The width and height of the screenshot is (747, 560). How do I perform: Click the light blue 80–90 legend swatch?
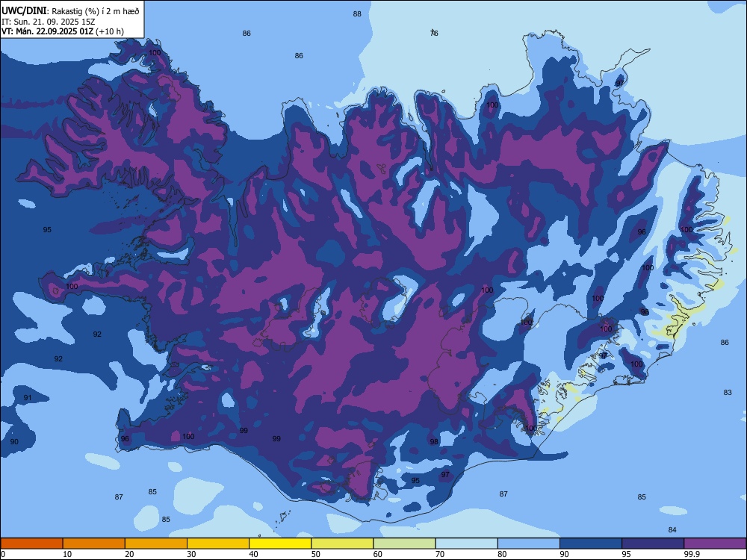[x=529, y=544]
